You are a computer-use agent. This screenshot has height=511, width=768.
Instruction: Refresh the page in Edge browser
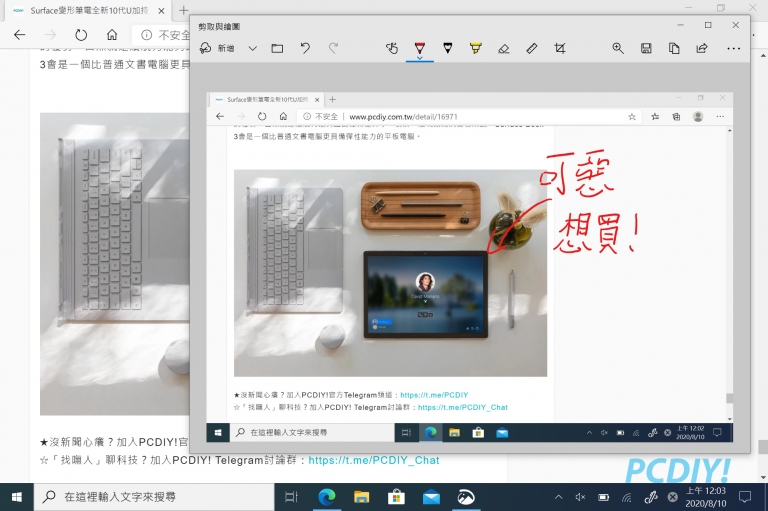(81, 35)
